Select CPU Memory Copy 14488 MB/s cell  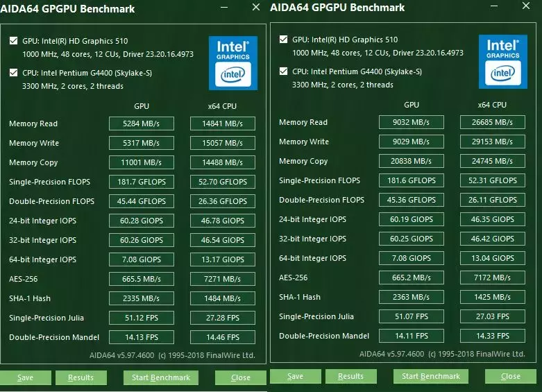click(223, 162)
